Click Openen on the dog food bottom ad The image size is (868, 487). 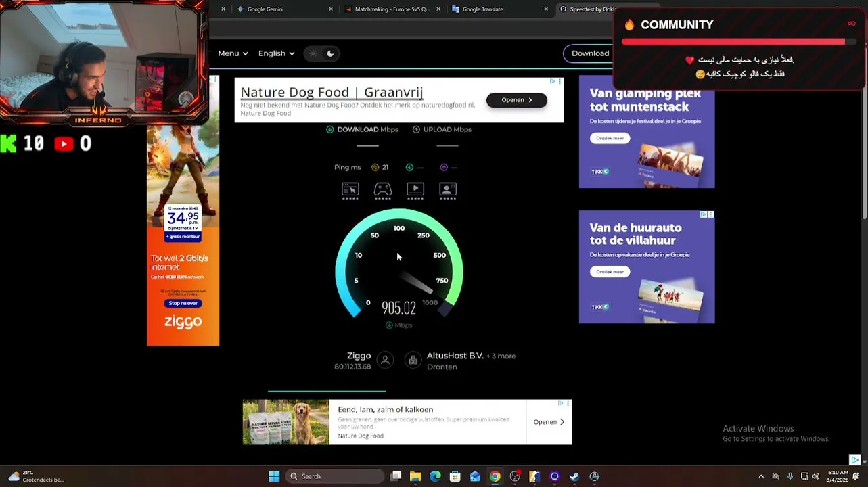tap(549, 422)
